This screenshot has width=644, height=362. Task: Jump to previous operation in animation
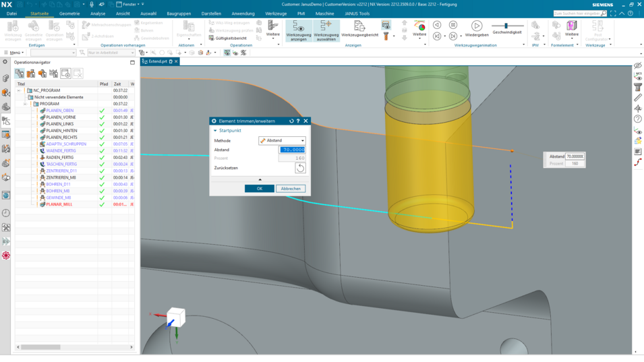click(437, 36)
